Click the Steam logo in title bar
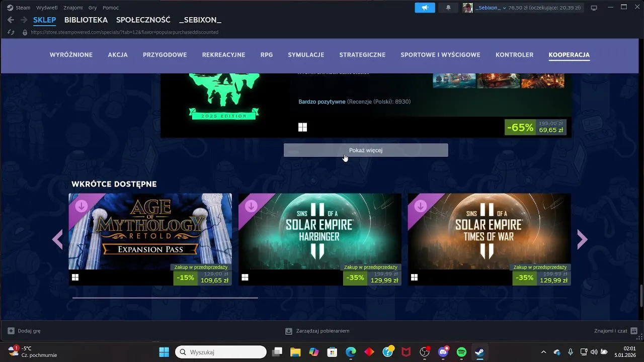The width and height of the screenshot is (644, 362). click(x=10, y=8)
